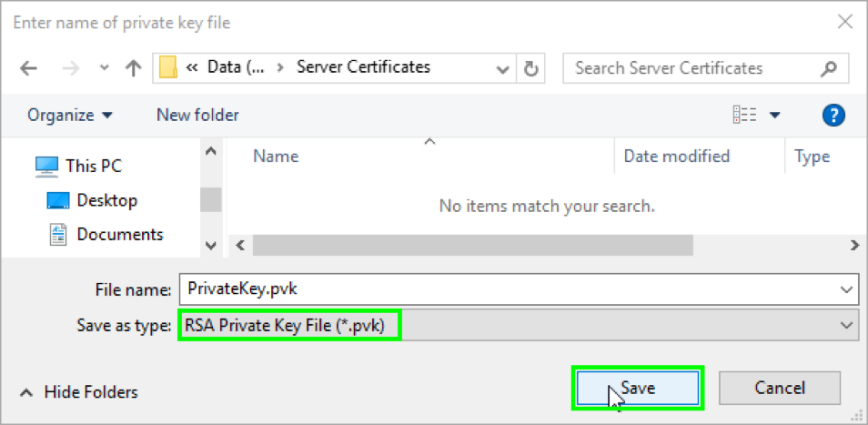Screen dimensions: 868x425
Task: Refresh the Server Certificates folder
Action: [530, 68]
